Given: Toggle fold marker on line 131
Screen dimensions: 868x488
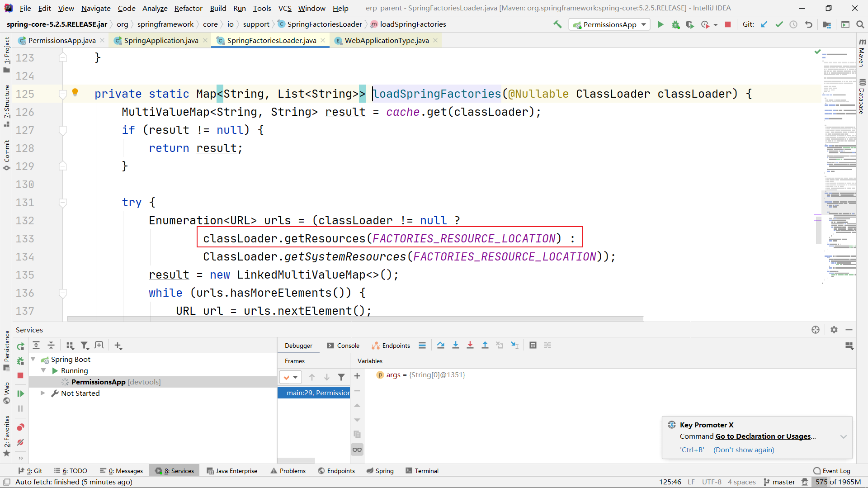Looking at the screenshot, I should click(63, 203).
